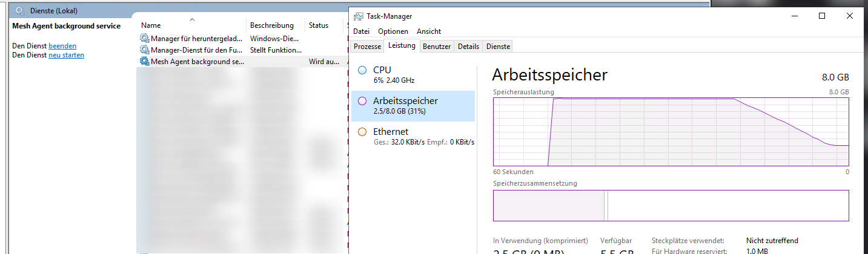868x254 pixels.
Task: Click the Speicherzusammensetzung memory composition bar
Action: 671,206
